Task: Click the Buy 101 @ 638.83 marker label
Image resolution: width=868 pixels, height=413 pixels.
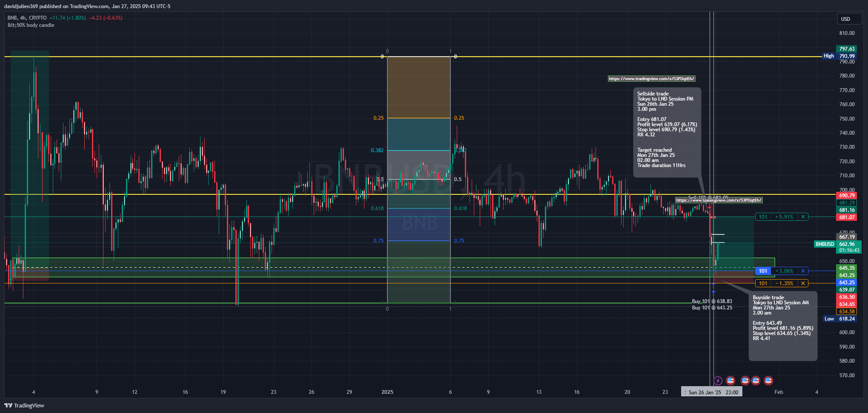Action: click(712, 301)
